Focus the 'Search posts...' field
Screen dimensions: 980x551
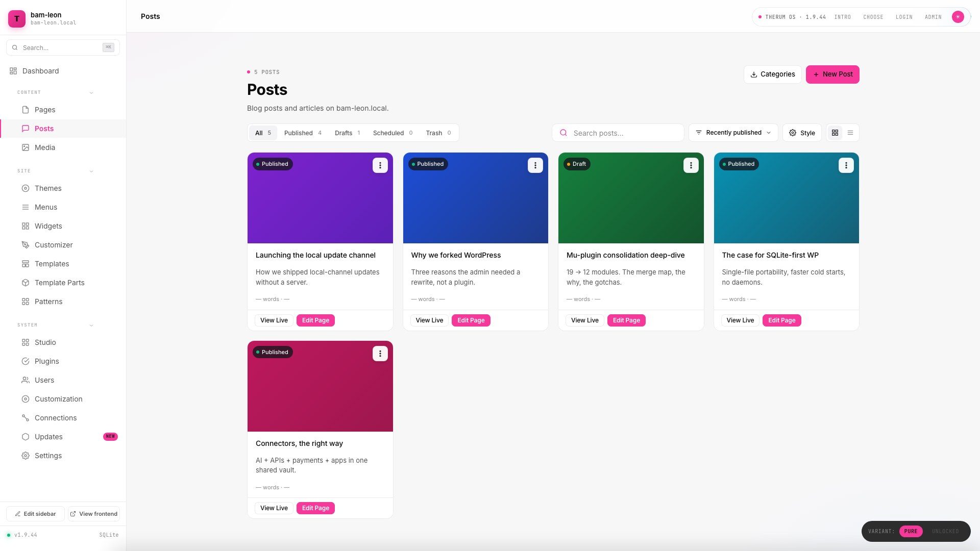click(618, 133)
